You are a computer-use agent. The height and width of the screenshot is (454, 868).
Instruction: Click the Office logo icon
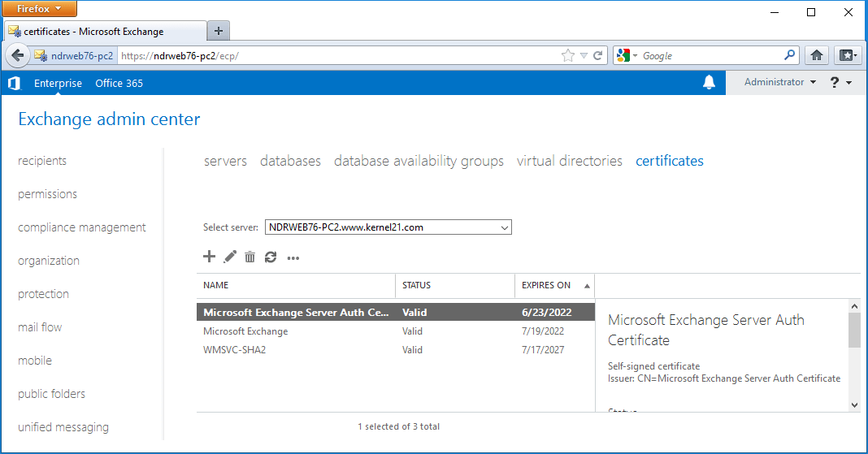(x=15, y=83)
